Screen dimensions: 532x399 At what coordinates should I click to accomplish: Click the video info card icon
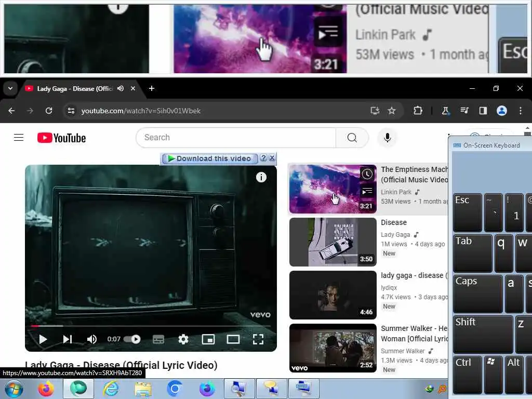(261, 177)
